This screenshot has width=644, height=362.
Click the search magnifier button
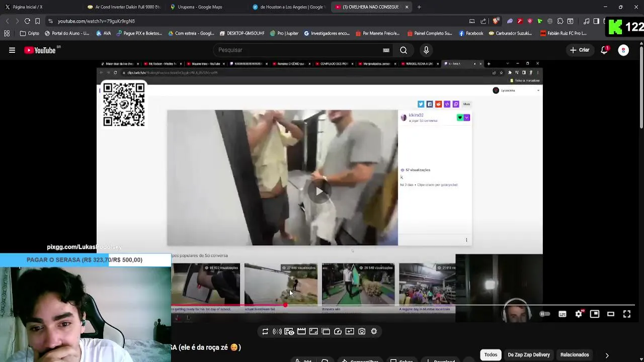pyautogui.click(x=404, y=50)
